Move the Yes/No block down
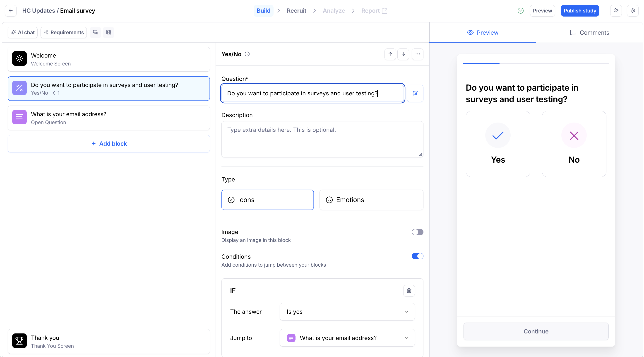Image resolution: width=644 pixels, height=357 pixels. (x=403, y=54)
